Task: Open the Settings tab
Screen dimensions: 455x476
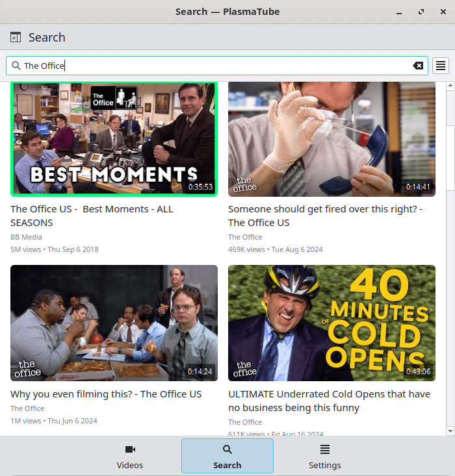Action: point(325,456)
